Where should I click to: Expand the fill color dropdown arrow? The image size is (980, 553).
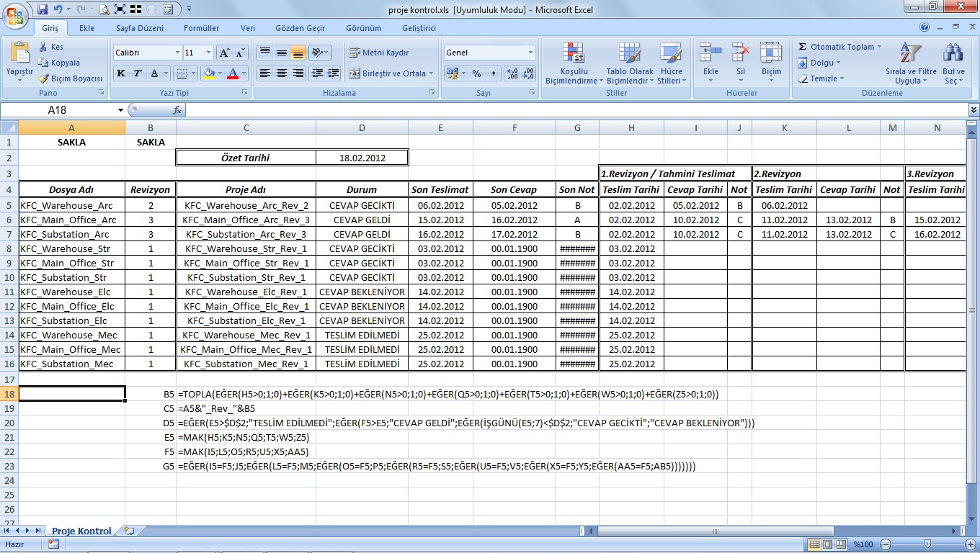[220, 73]
